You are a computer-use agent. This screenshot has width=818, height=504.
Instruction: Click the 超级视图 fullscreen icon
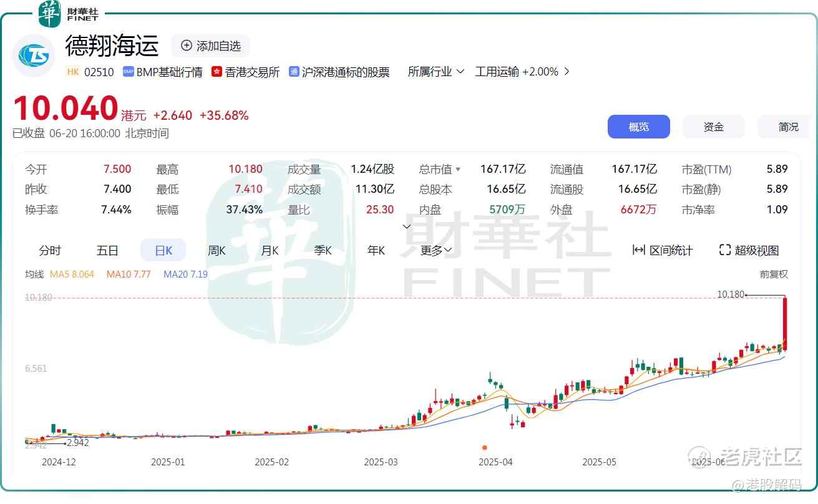pos(724,250)
